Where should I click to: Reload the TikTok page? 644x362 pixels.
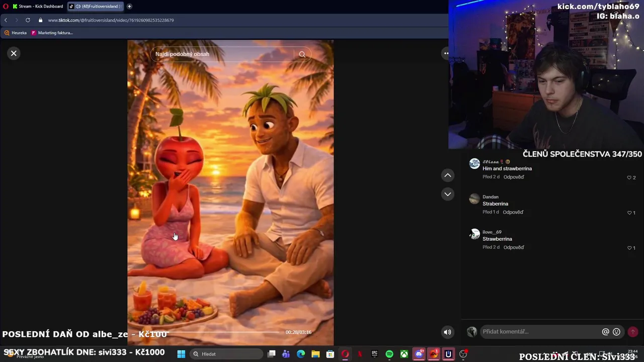28,20
